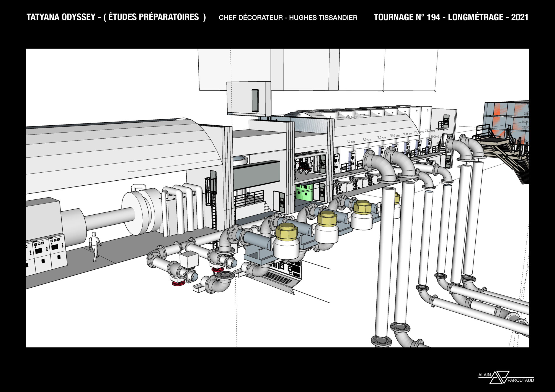Click the 792,6 cm dimension label
The height and width of the screenshot is (392, 555).
coord(351,117)
